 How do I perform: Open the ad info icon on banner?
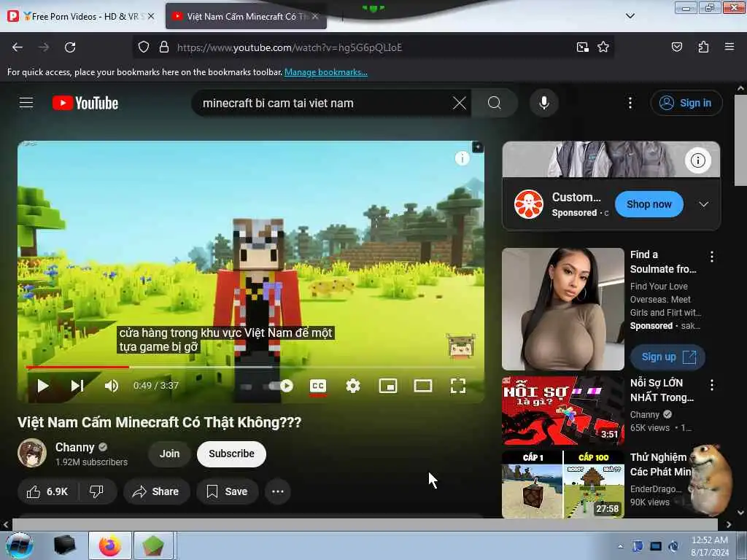click(x=698, y=160)
